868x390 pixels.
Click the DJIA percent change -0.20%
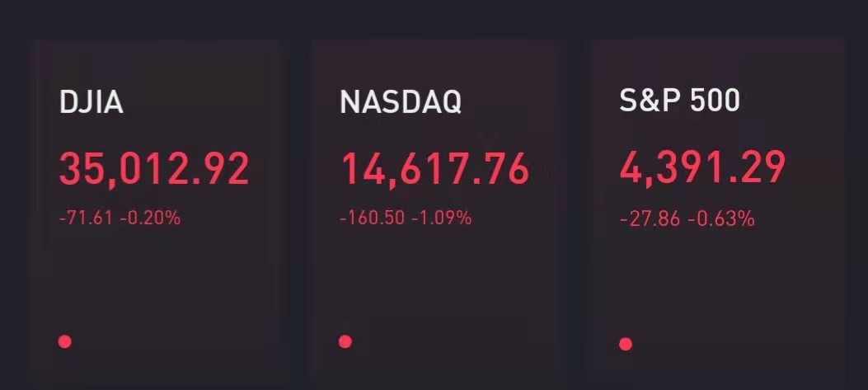pos(151,218)
